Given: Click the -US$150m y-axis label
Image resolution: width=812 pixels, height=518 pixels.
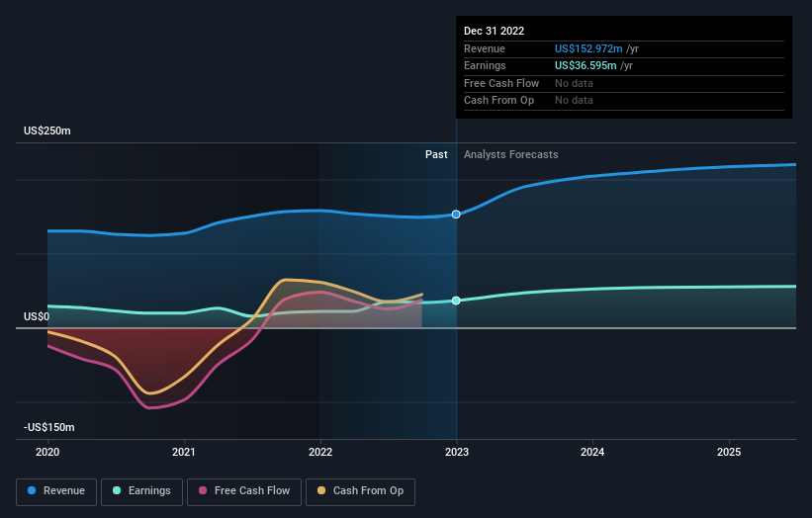Looking at the screenshot, I should [x=49, y=427].
